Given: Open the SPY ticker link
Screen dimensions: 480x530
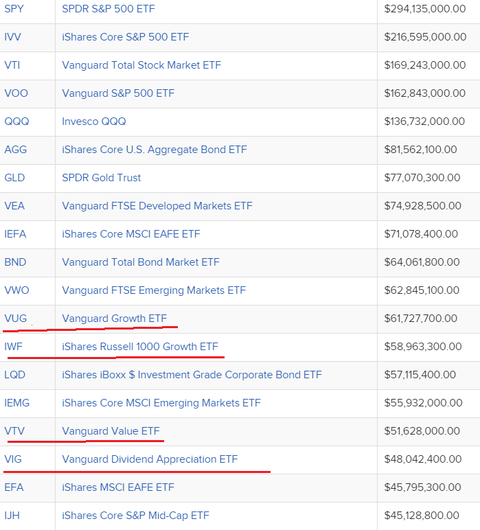Looking at the screenshot, I should 14,8.
